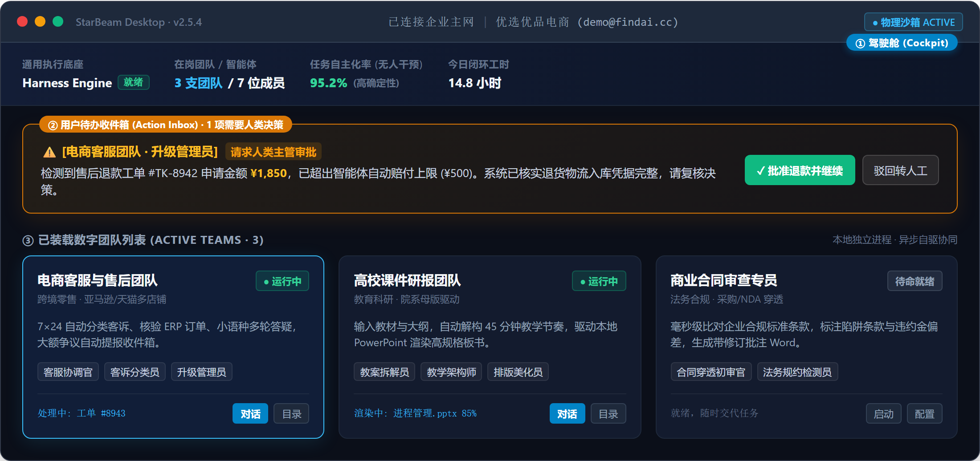Click the 用户待办收件箱 (Action Inbox) header

[x=166, y=125]
